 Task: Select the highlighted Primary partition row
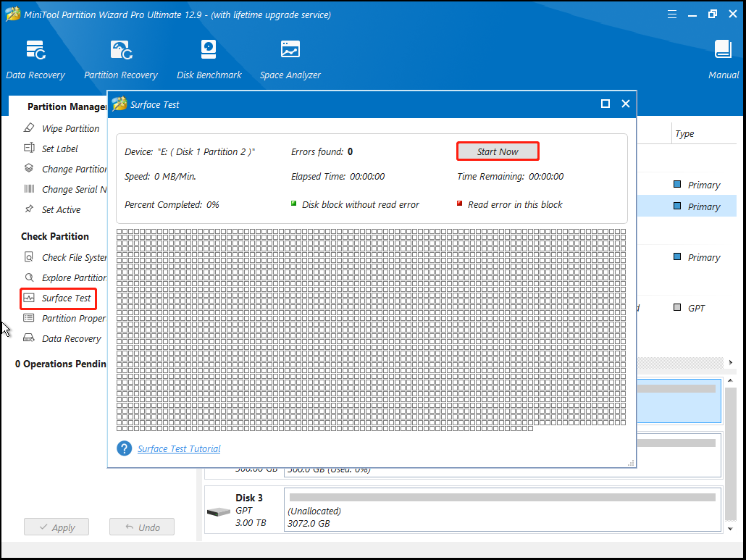coord(687,206)
